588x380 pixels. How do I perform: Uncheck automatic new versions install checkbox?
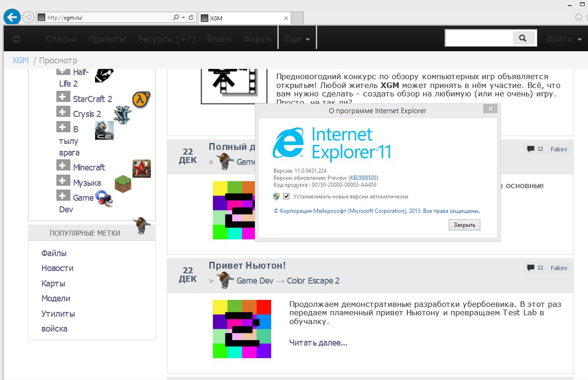tap(287, 197)
